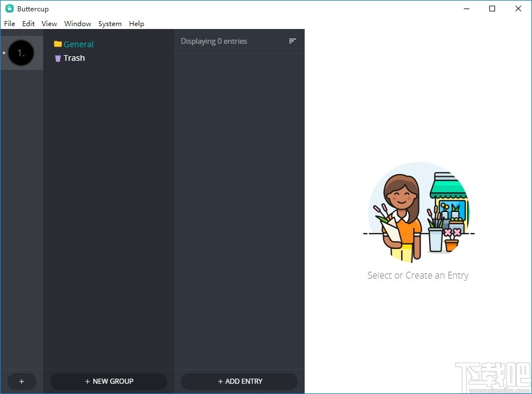Select the General group label
Screen dimensions: 532x394
click(78, 44)
